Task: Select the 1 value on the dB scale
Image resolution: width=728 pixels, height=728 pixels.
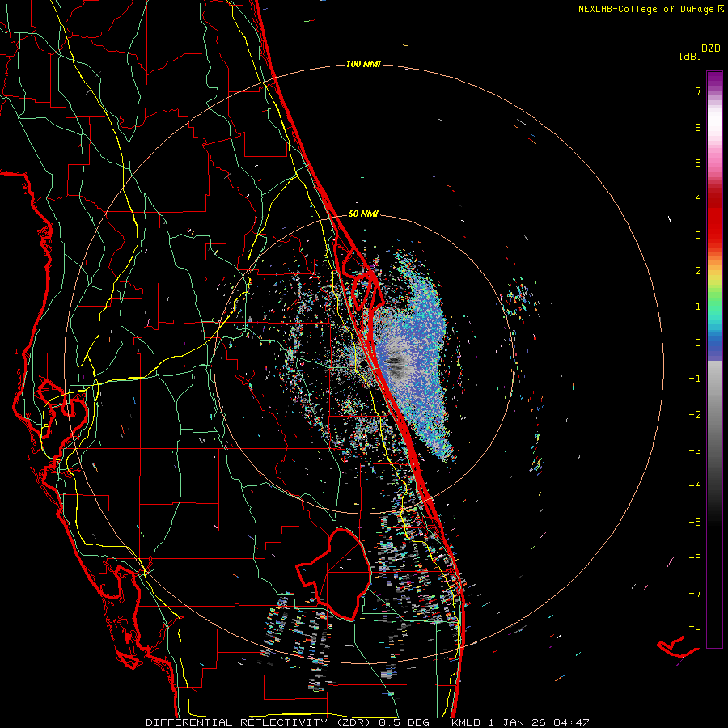Action: [698, 307]
